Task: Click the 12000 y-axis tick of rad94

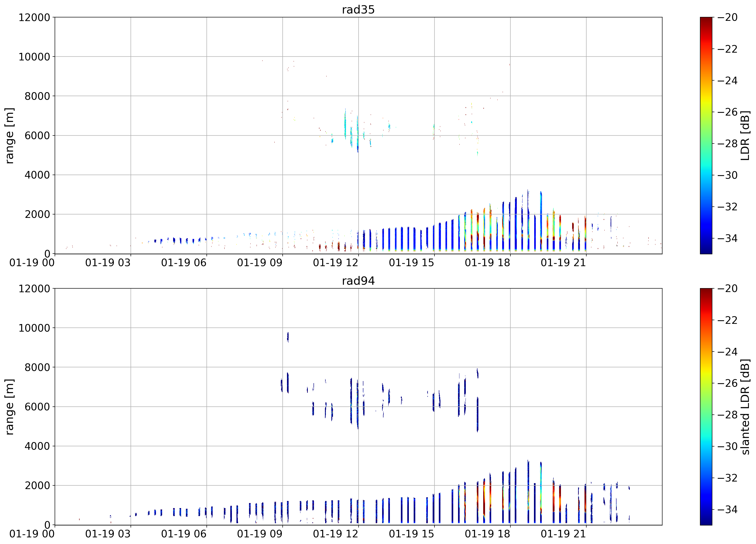Action: [x=34, y=289]
